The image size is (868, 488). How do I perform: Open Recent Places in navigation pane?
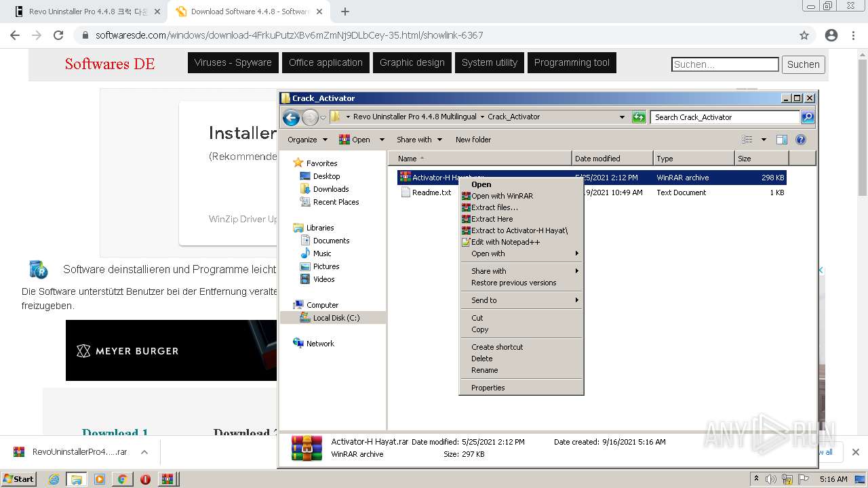[x=336, y=202]
